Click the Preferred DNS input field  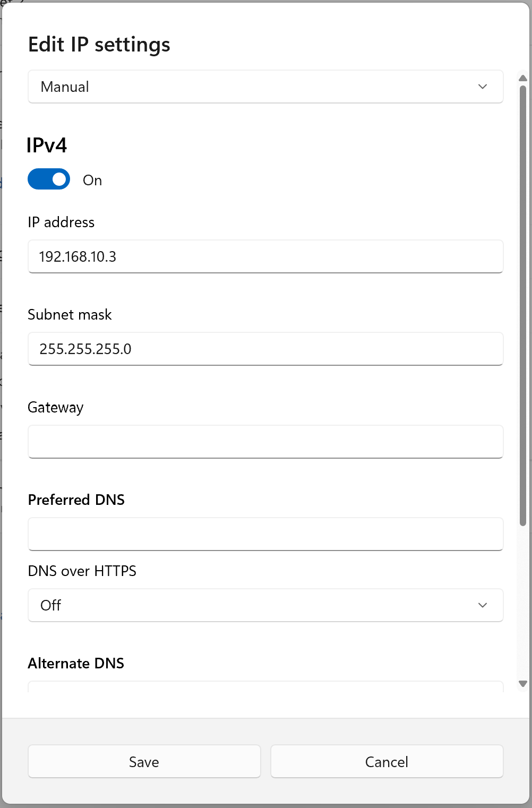tap(265, 534)
